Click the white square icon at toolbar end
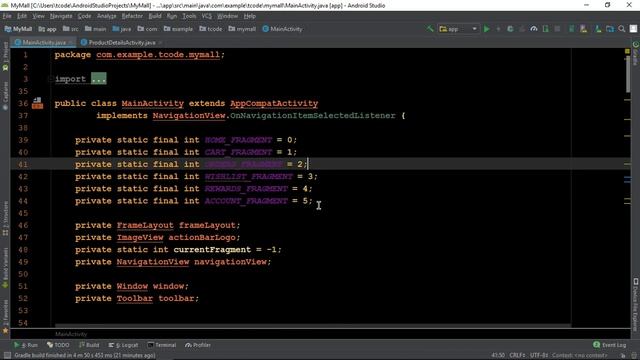 (x=633, y=29)
